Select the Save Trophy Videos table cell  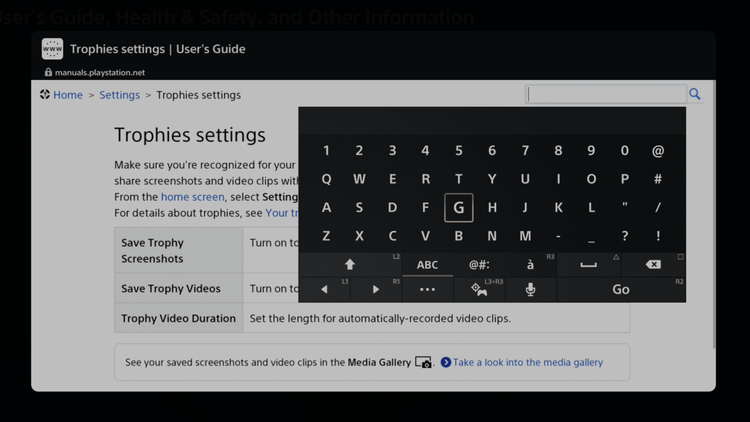178,288
